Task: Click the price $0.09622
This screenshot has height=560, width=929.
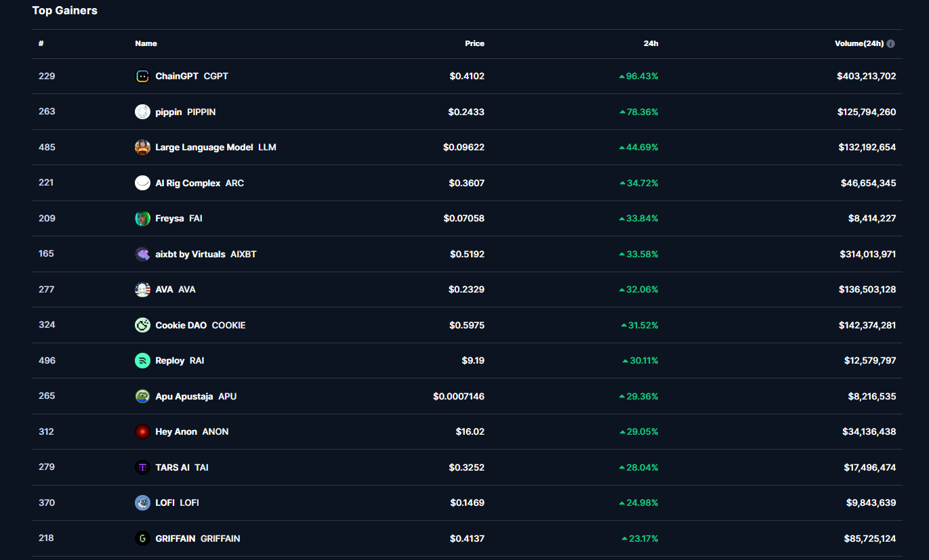Action: 464,148
